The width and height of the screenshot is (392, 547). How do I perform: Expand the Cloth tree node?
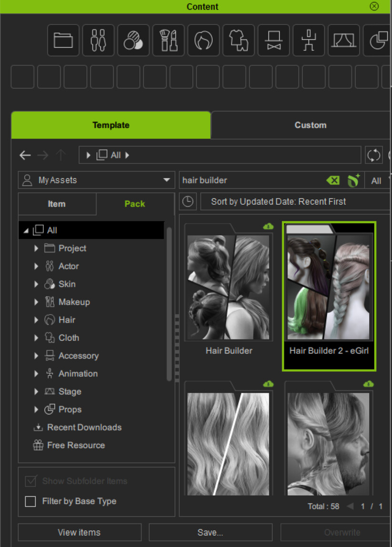[x=36, y=337]
